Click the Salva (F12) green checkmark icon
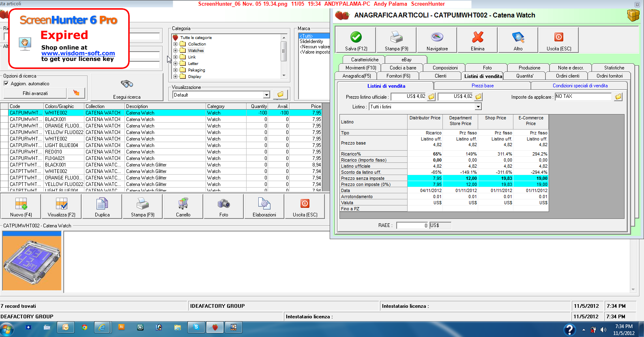 [x=356, y=37]
